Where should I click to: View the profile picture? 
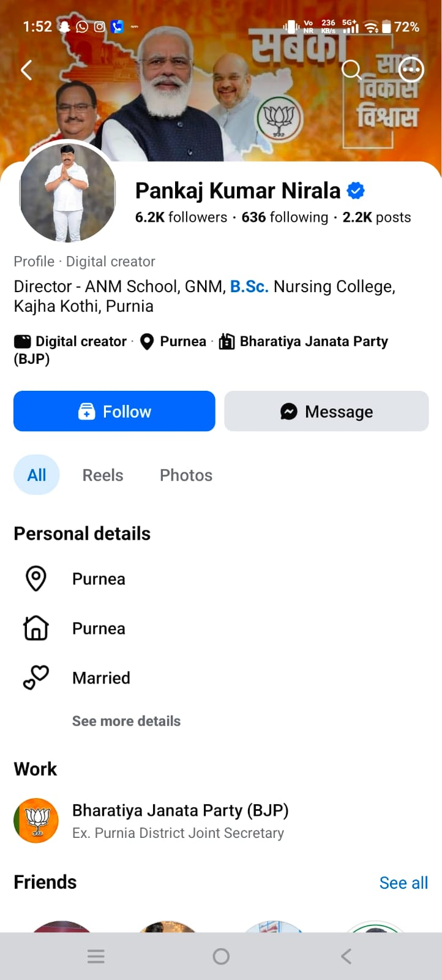67,192
